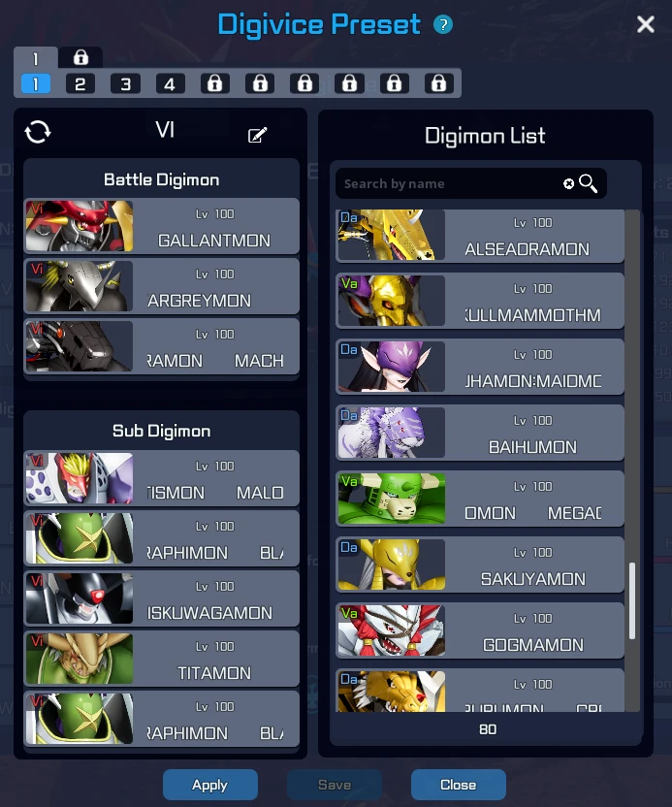Select active preset slot 1
This screenshot has height=807, width=672.
point(36,83)
